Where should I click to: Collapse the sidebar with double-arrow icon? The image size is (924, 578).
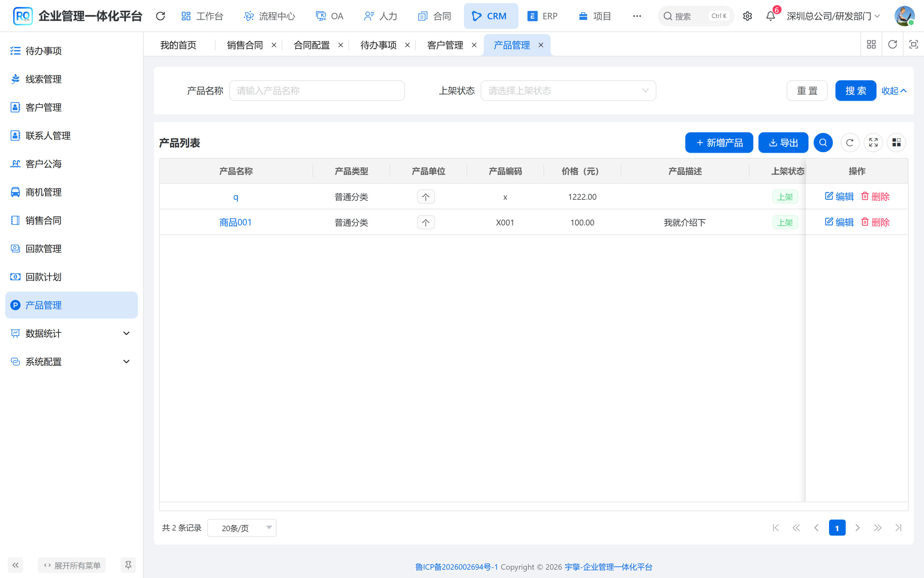pyautogui.click(x=15, y=565)
